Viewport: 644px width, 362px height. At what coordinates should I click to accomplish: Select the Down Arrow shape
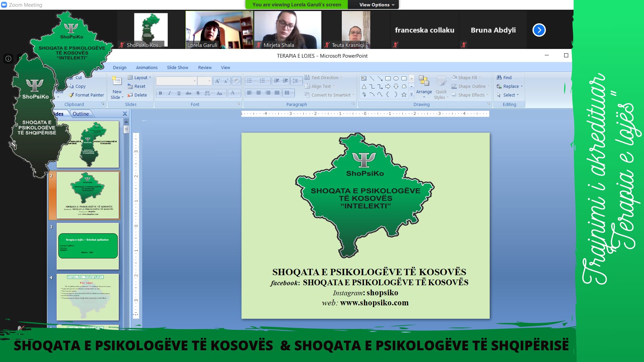pyautogui.click(x=396, y=86)
